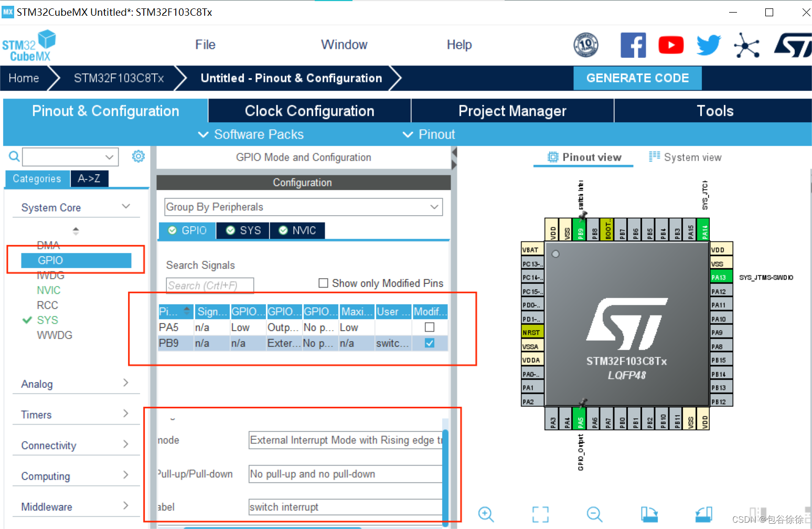
Task: Expand the Timers category
Action: coord(126,414)
